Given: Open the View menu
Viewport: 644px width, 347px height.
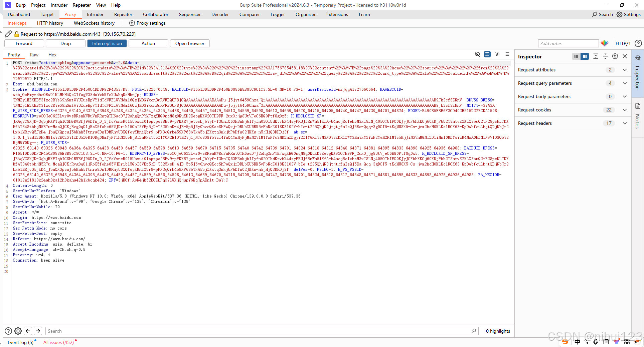Looking at the screenshot, I should tap(101, 5).
